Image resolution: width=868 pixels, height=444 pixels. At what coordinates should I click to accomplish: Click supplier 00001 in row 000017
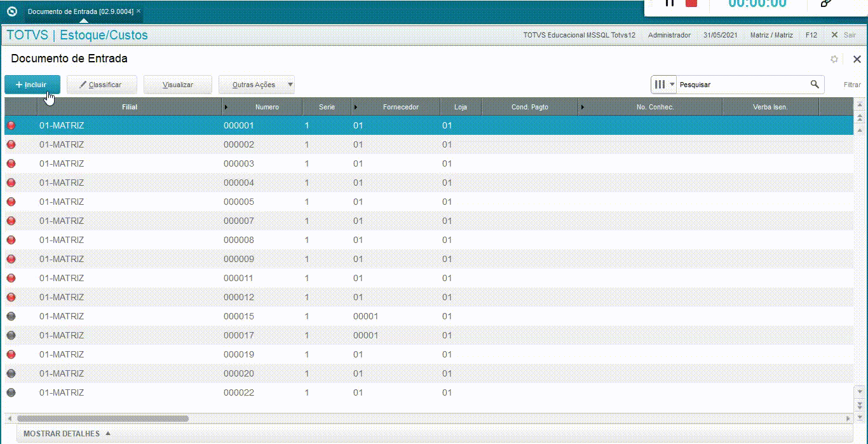366,335
